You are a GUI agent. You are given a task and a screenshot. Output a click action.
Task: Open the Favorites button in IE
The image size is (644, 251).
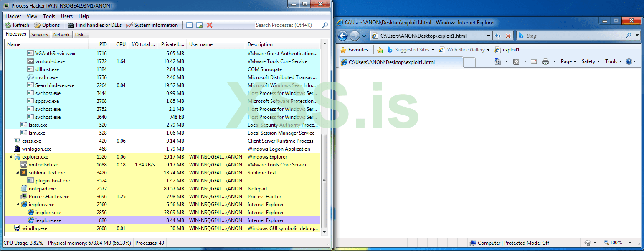pyautogui.click(x=354, y=50)
